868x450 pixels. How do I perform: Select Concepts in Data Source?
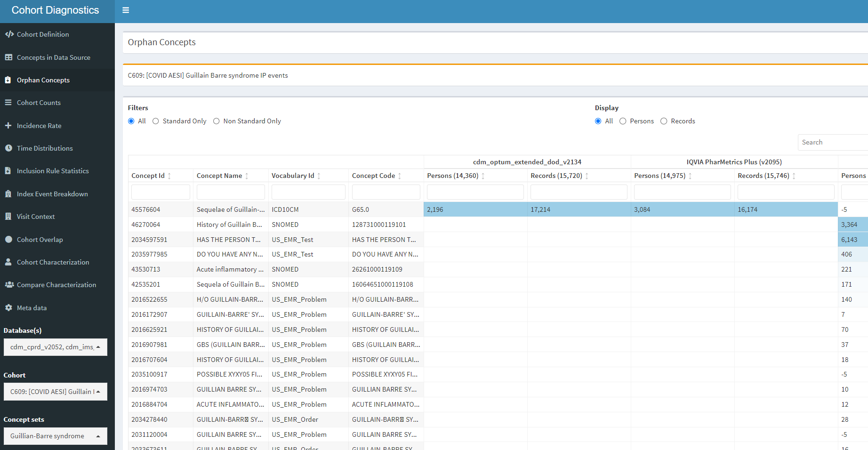(53, 57)
